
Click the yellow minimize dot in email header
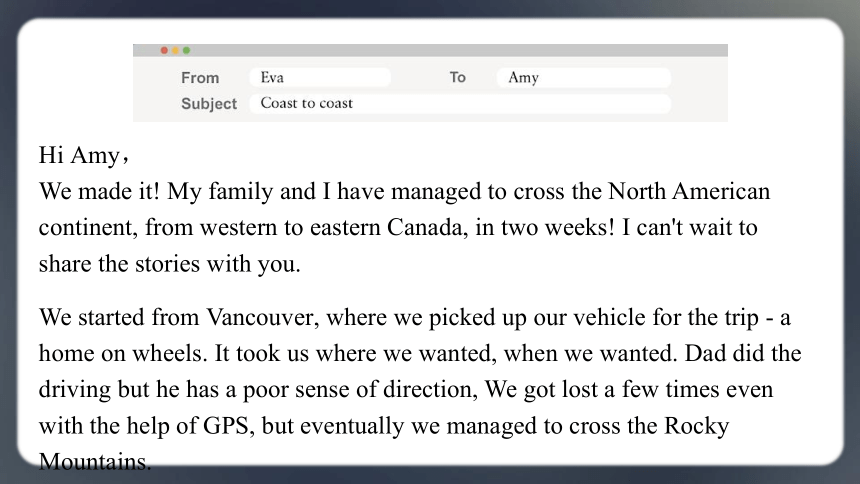175,50
